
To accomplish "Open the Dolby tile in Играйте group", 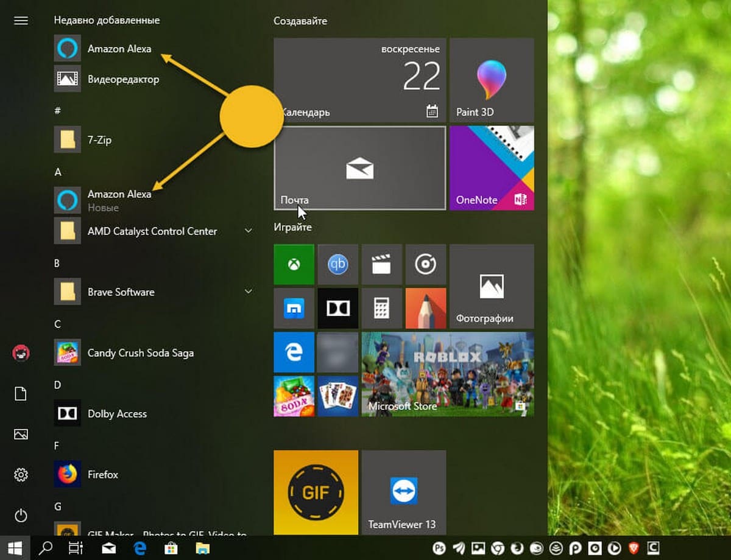I will (x=338, y=308).
